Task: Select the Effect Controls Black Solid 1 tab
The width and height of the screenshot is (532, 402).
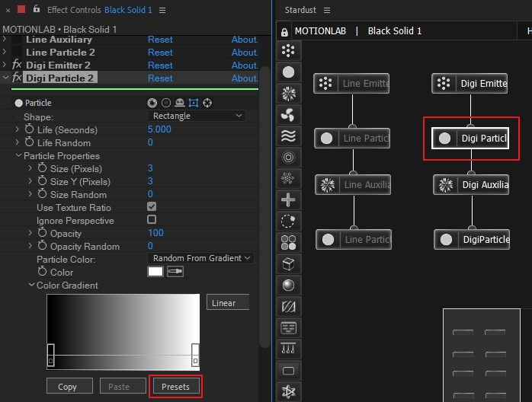Action: [100, 10]
